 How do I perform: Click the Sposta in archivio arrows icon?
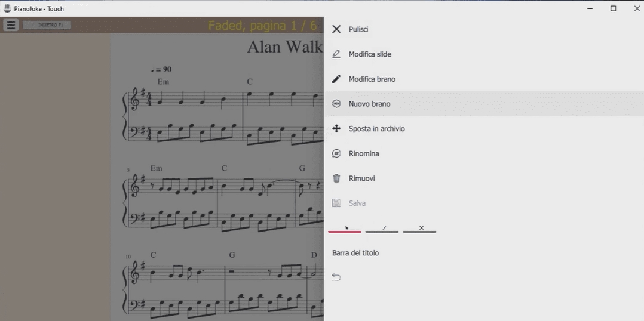336,129
